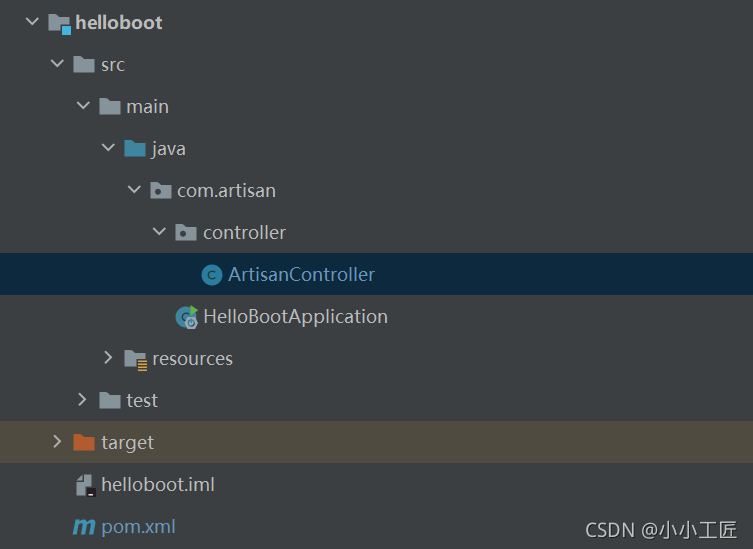Expand the test folder chevron
Screen dimensions: 753x549
point(82,400)
